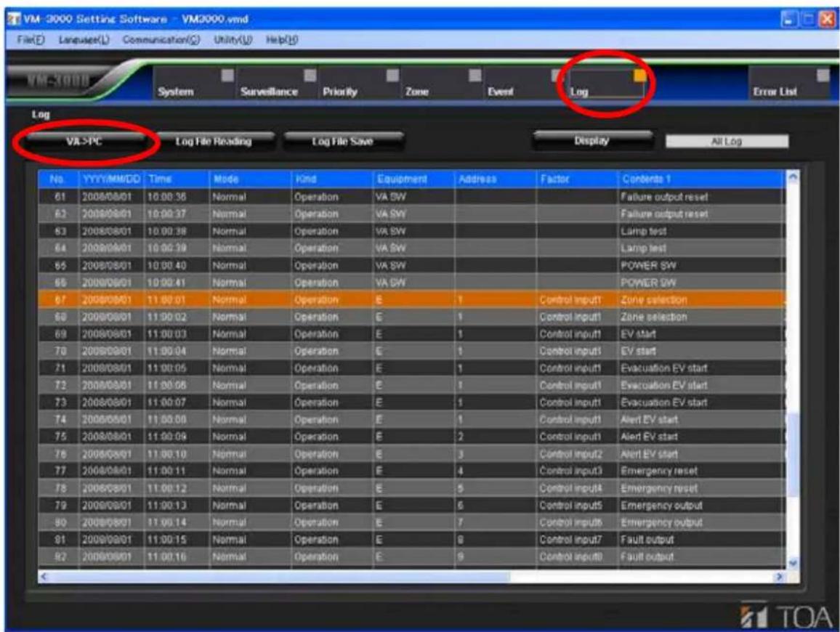840x632 pixels.
Task: Sort by YYYY/MM/DD column header
Action: (111, 179)
